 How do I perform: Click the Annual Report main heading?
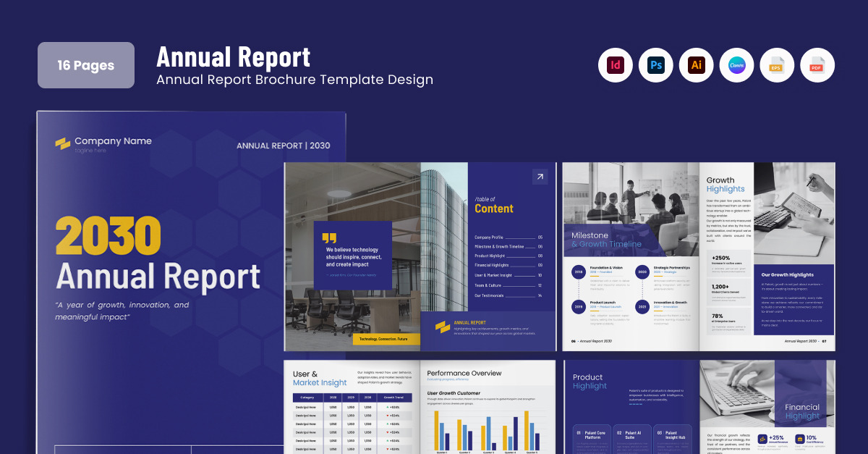coord(234,56)
